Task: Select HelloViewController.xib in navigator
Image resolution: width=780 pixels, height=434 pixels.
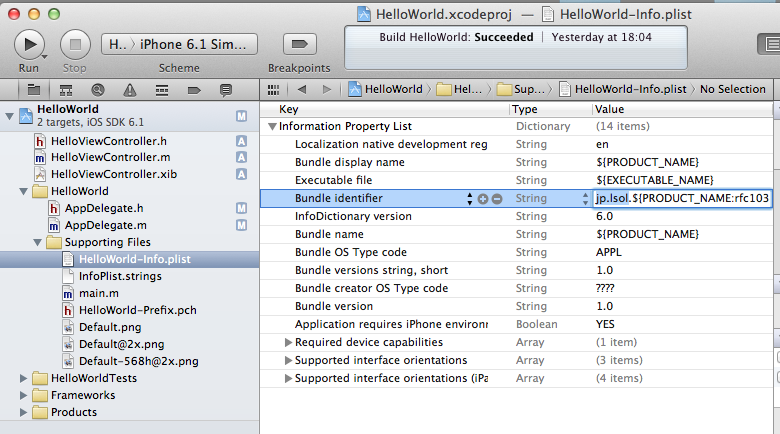Action: point(113,175)
